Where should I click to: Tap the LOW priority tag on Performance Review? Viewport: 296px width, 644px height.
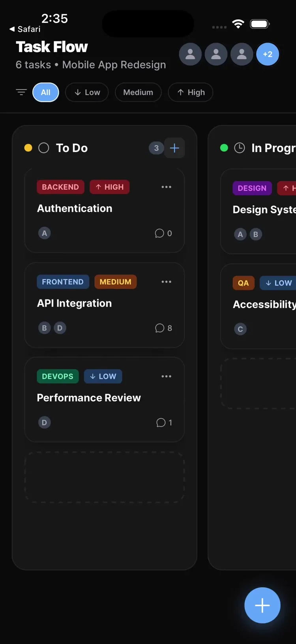pos(103,376)
